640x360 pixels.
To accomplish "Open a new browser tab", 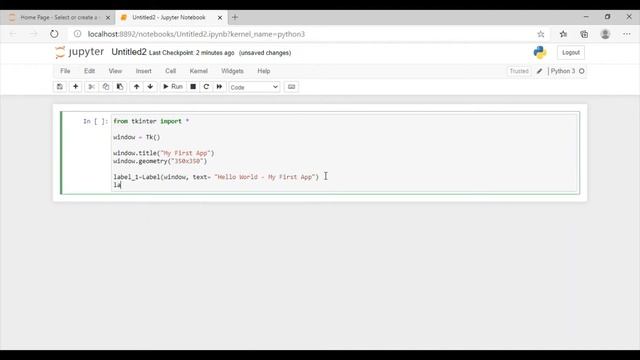I will (235, 17).
